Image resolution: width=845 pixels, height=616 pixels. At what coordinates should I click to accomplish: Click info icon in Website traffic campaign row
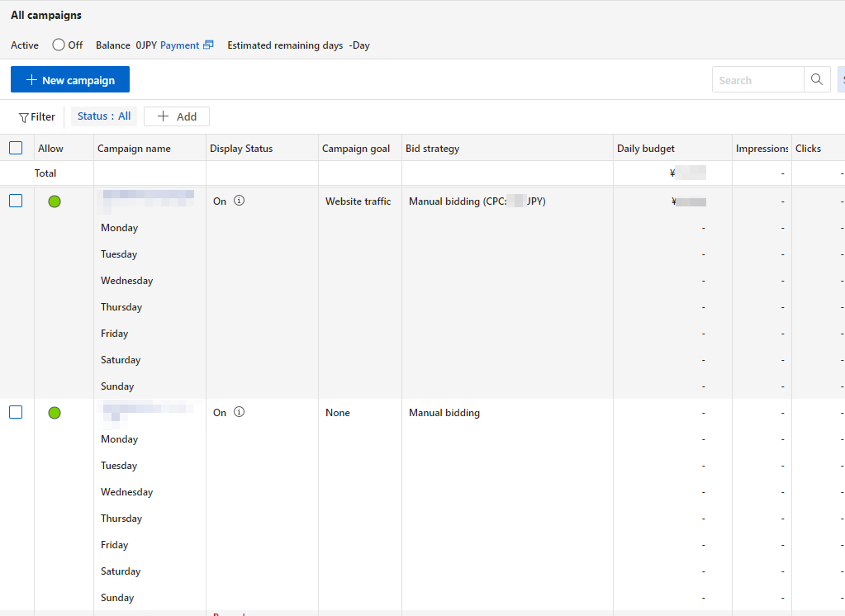click(x=240, y=201)
